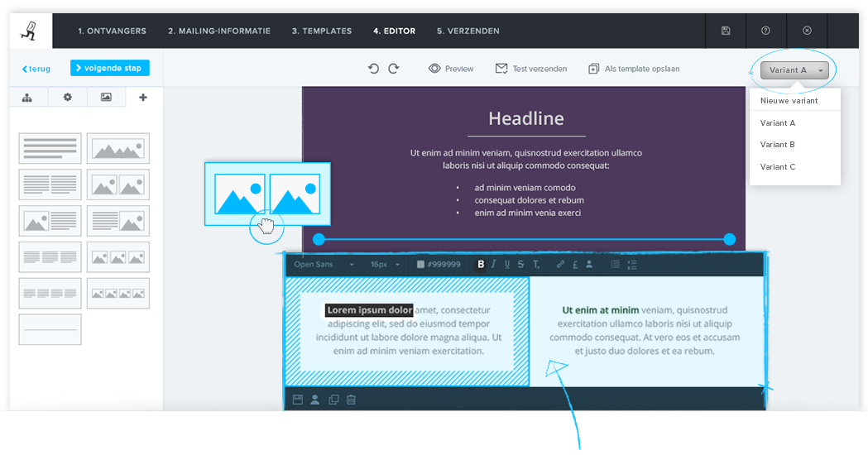Open the Variant A dropdown
Image resolution: width=868 pixels, height=455 pixels.
pos(794,70)
